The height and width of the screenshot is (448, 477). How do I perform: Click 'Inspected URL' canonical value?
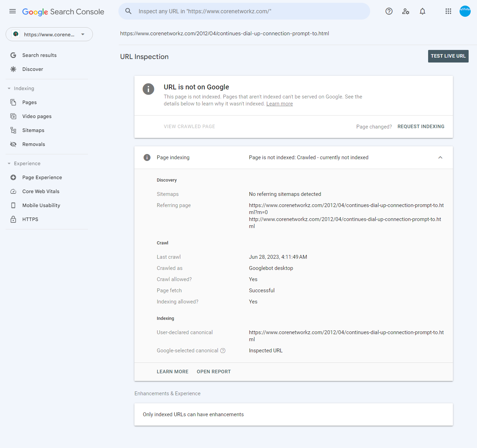click(266, 351)
